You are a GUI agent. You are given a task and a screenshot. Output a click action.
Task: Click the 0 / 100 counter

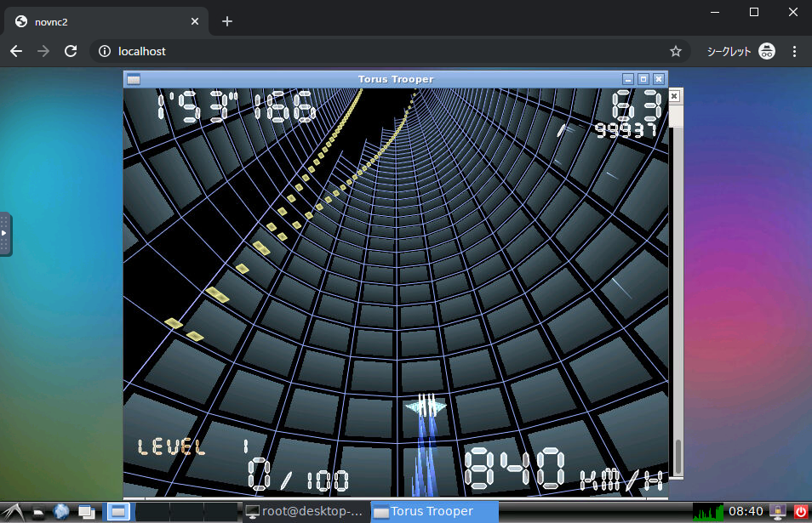coord(298,475)
